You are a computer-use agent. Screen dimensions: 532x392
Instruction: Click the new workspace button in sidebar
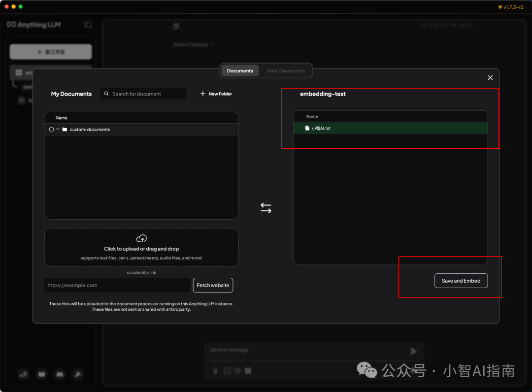51,52
